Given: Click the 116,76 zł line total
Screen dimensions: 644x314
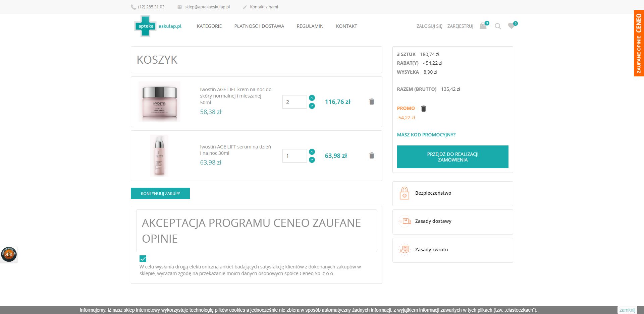Looking at the screenshot, I should pos(338,102).
